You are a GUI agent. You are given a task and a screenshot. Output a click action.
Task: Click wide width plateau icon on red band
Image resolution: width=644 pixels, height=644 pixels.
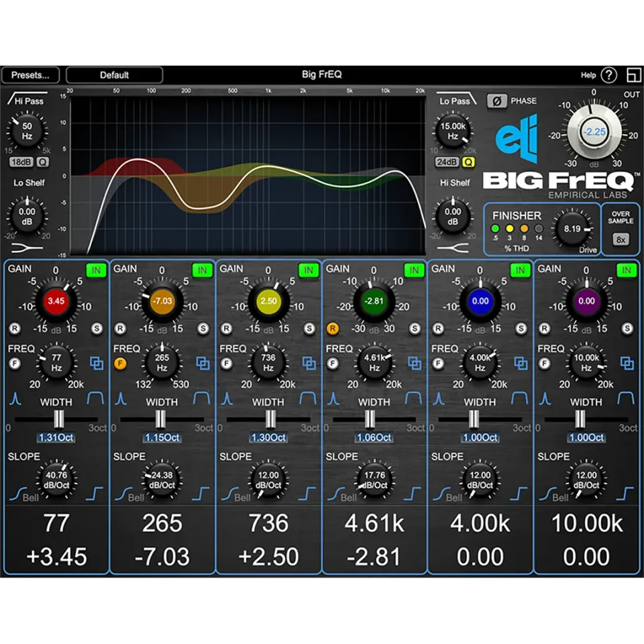point(95,398)
